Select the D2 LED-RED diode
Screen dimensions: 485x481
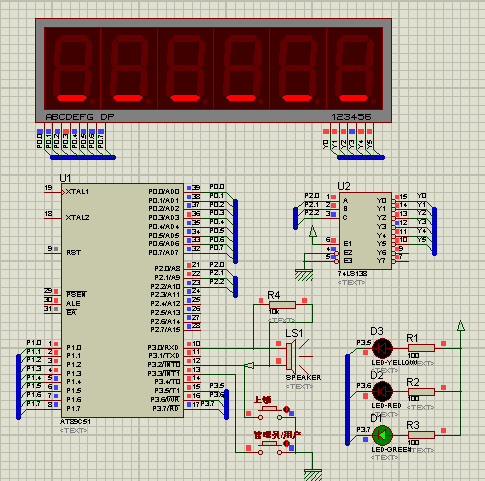(382, 391)
